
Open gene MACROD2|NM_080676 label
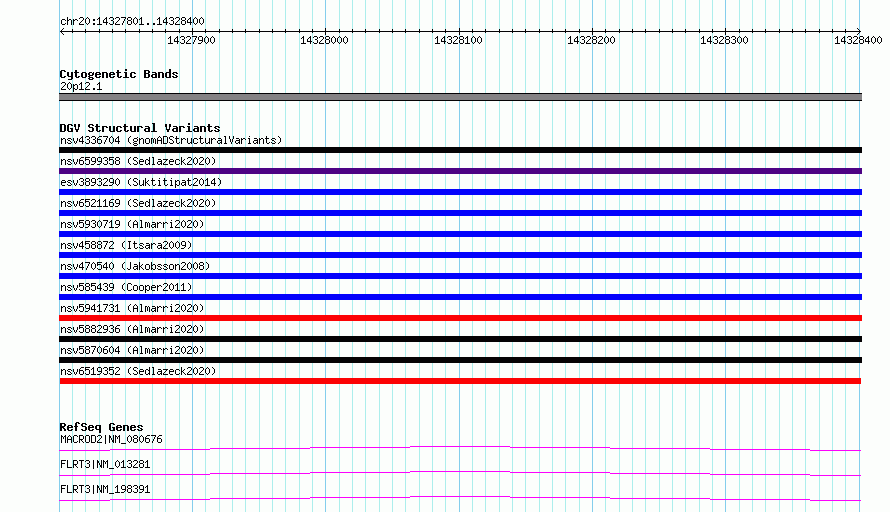pyautogui.click(x=111, y=439)
